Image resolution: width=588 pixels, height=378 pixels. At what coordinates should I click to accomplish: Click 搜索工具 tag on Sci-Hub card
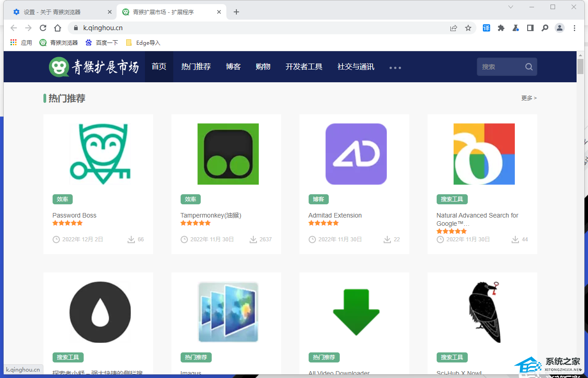(x=452, y=357)
